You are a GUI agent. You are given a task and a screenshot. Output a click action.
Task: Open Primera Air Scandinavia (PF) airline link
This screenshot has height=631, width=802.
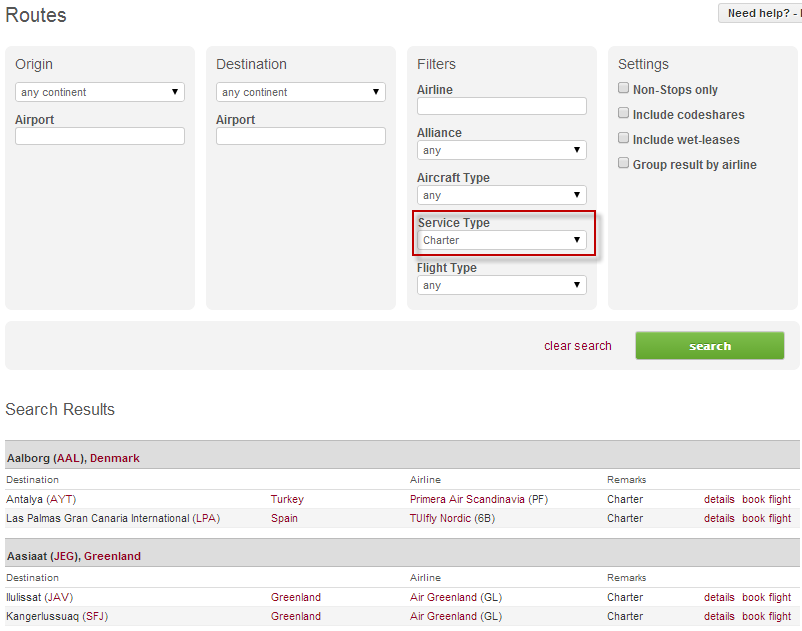[478, 499]
